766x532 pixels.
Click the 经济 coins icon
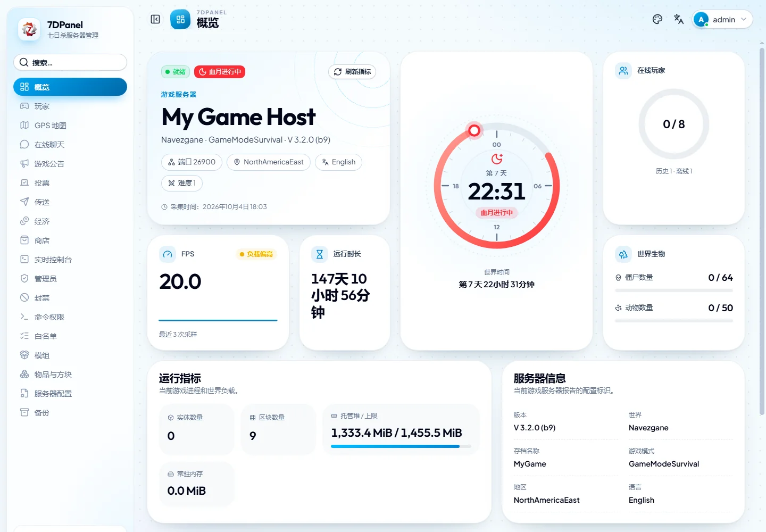(24, 221)
